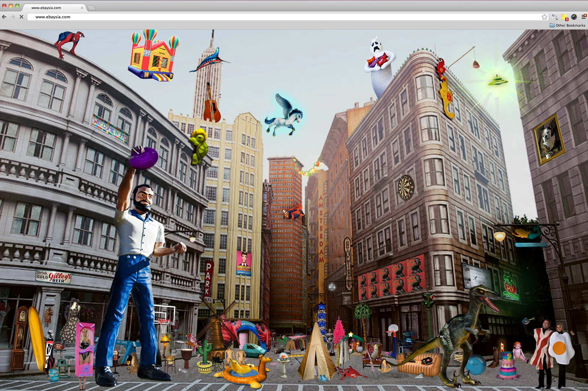Click the baby doll beside the cake

519,352
